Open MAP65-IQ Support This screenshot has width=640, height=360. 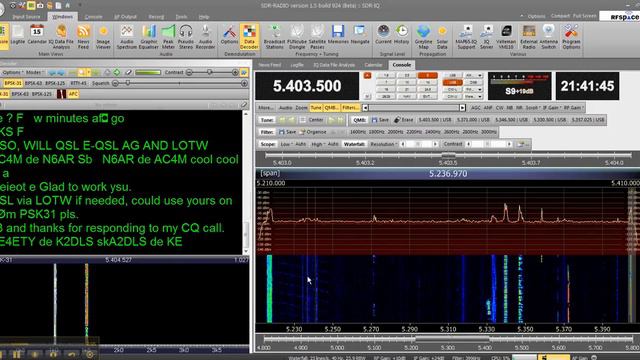[466, 36]
